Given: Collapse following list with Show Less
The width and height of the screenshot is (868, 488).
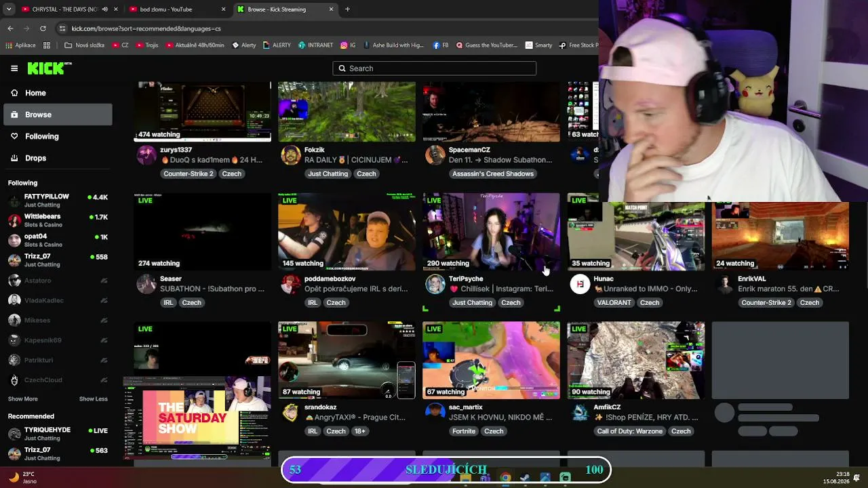Looking at the screenshot, I should click(x=94, y=399).
